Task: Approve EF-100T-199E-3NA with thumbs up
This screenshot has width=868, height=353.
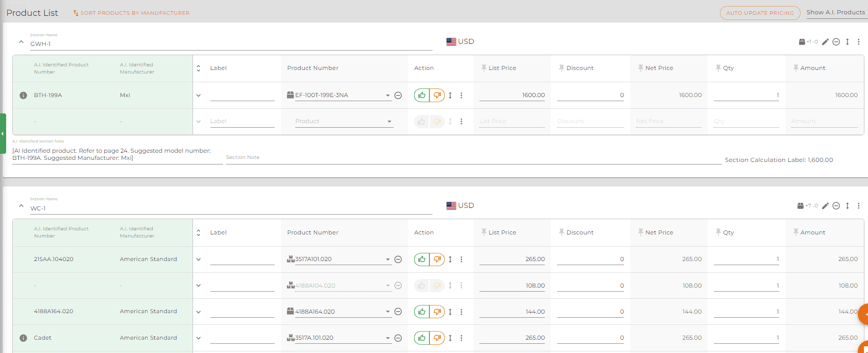Action: 422,96
